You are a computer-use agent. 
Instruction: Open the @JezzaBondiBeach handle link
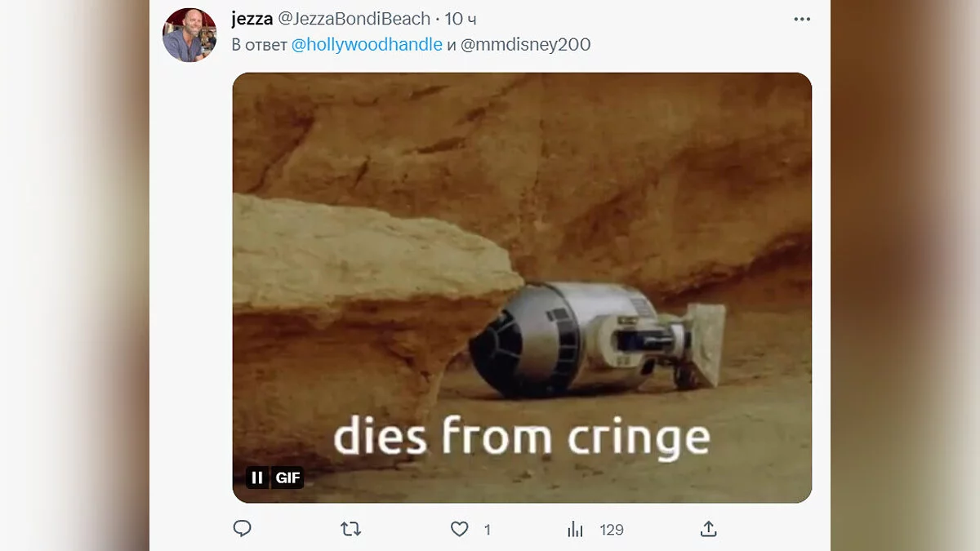click(x=354, y=19)
